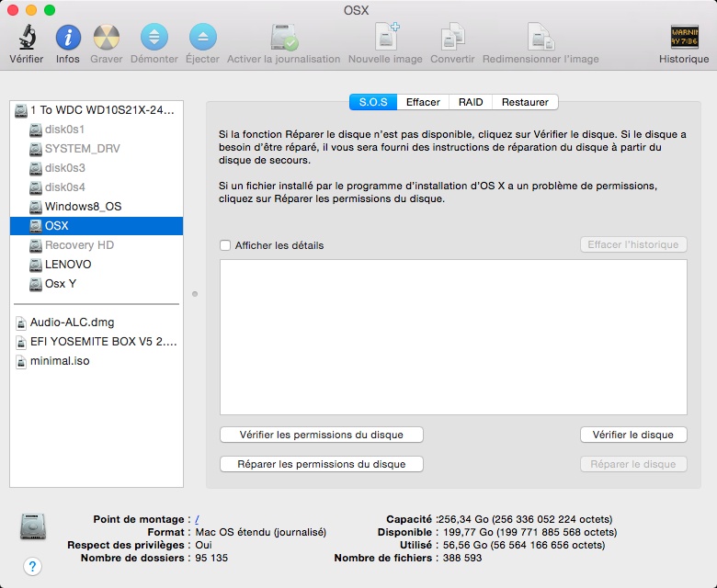
Task: Create a new image with Nouvelle image
Action: pos(385,39)
